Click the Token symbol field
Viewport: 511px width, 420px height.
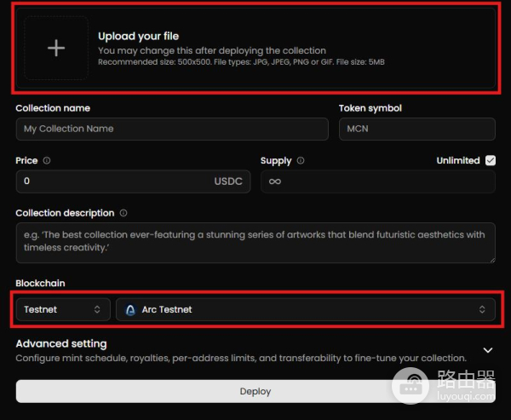(416, 129)
